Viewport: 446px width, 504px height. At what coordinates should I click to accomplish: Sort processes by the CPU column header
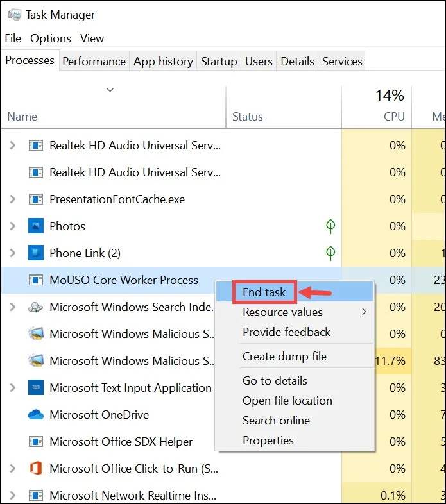coord(377,106)
